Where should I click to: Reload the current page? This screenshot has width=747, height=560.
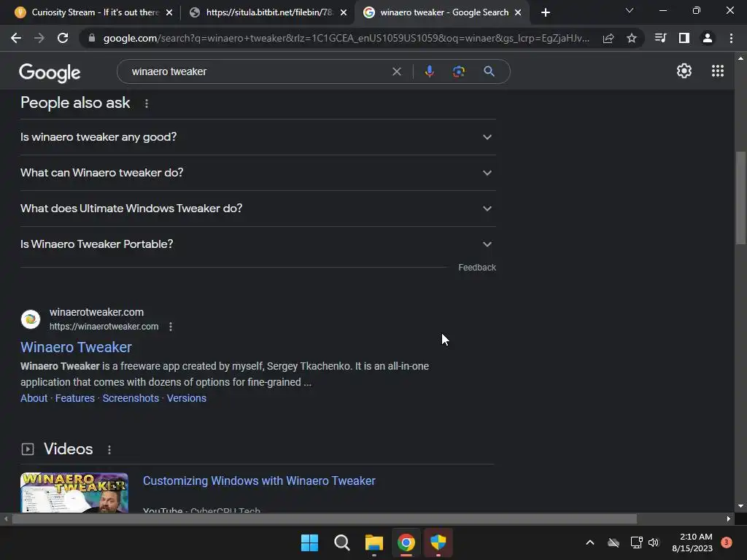pyautogui.click(x=63, y=38)
